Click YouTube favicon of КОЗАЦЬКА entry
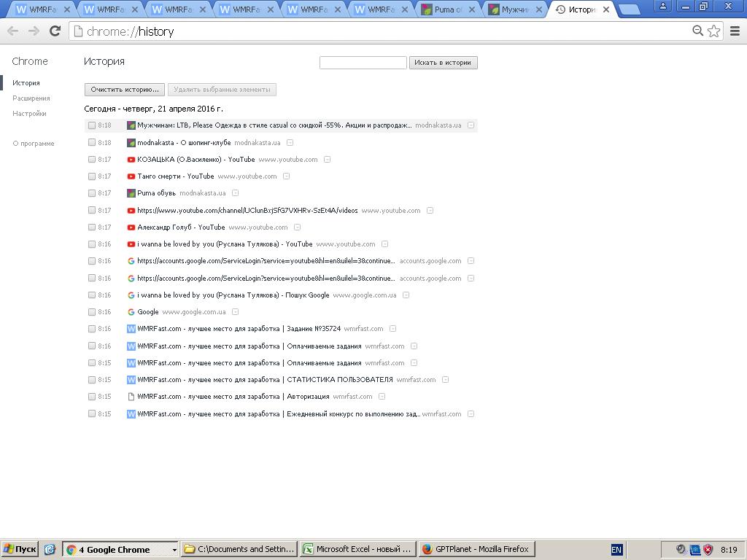This screenshot has height=560, width=747. point(131,160)
